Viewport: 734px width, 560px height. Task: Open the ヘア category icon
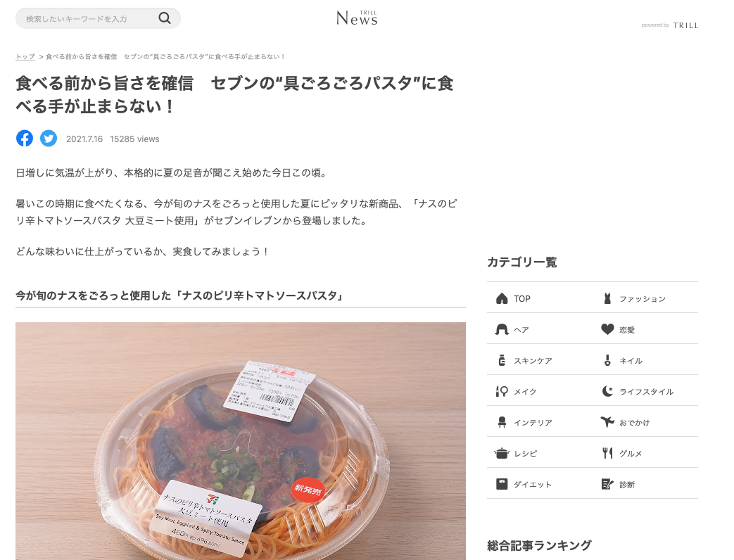502,329
